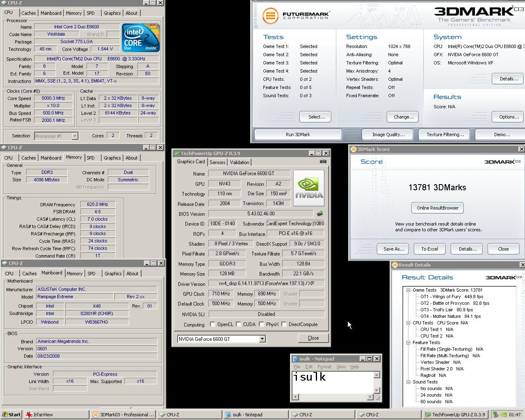This screenshot has height=420, width=525.
Task: Select the GT1 - Wings of Fury result
Action: click(452, 297)
